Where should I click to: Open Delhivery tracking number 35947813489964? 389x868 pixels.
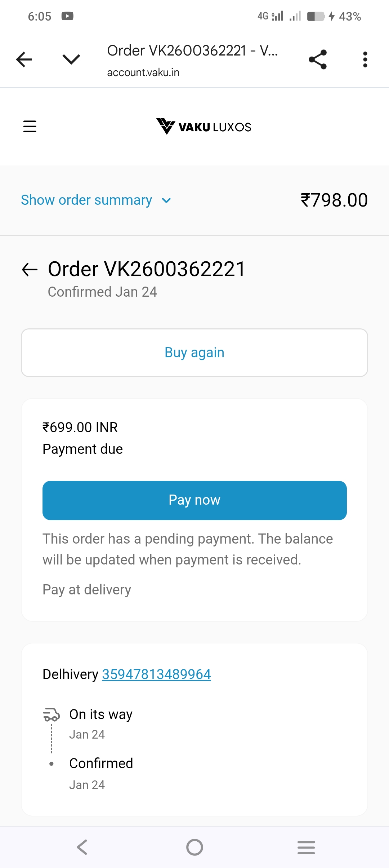pos(156,674)
